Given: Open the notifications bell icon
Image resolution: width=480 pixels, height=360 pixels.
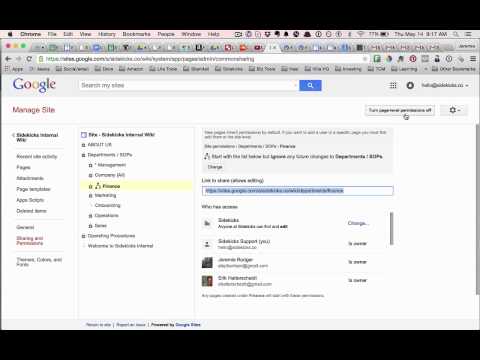Looking at the screenshot, I should 410,85.
